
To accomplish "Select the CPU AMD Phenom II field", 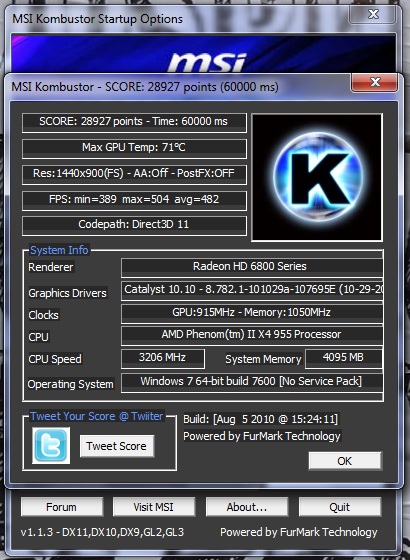I will [252, 335].
